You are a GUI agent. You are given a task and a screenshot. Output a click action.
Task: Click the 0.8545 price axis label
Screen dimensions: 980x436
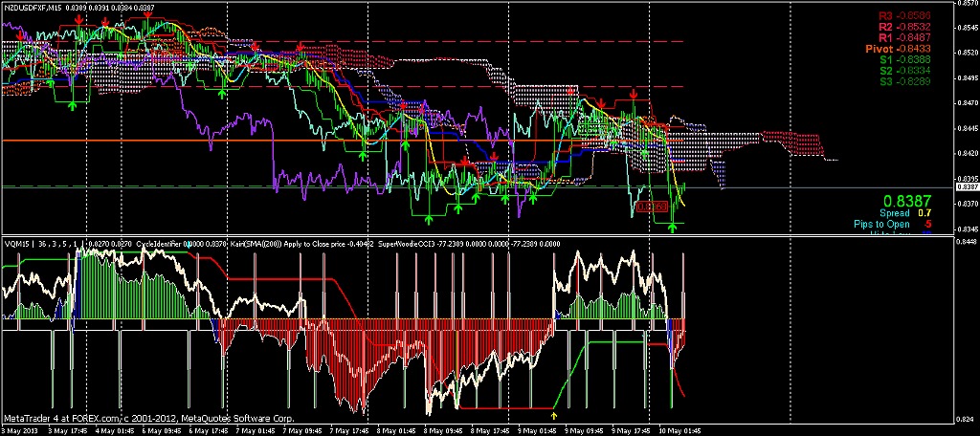[968, 28]
